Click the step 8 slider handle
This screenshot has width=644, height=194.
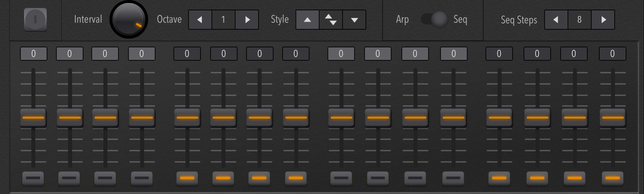pyautogui.click(x=296, y=117)
